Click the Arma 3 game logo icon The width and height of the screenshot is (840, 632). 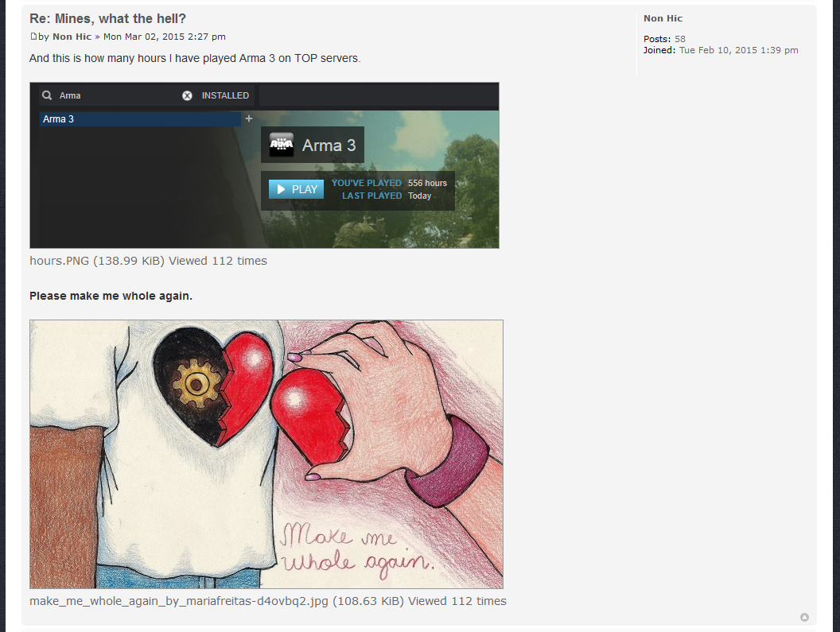tap(282, 145)
